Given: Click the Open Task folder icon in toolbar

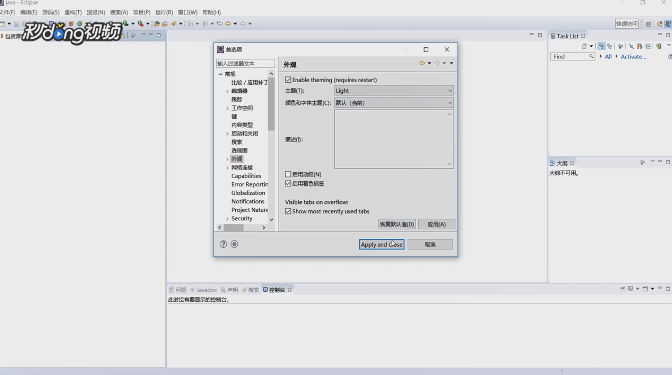Looking at the screenshot, I should (x=165, y=24).
